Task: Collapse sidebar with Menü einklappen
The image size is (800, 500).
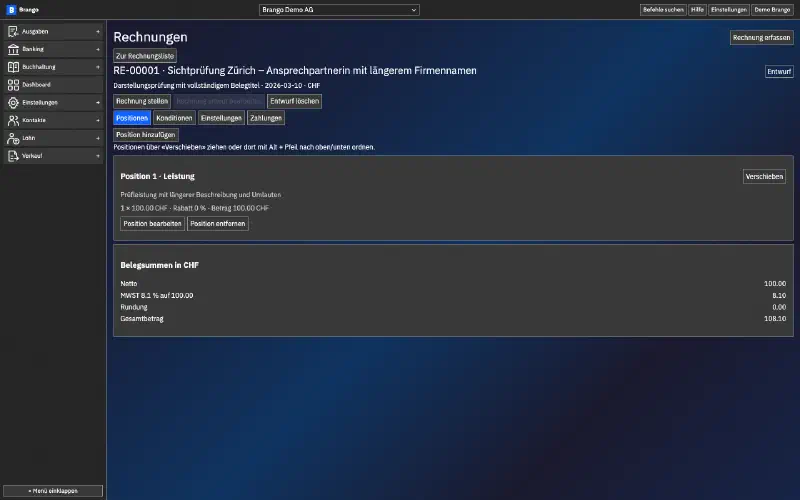Action: [x=53, y=491]
